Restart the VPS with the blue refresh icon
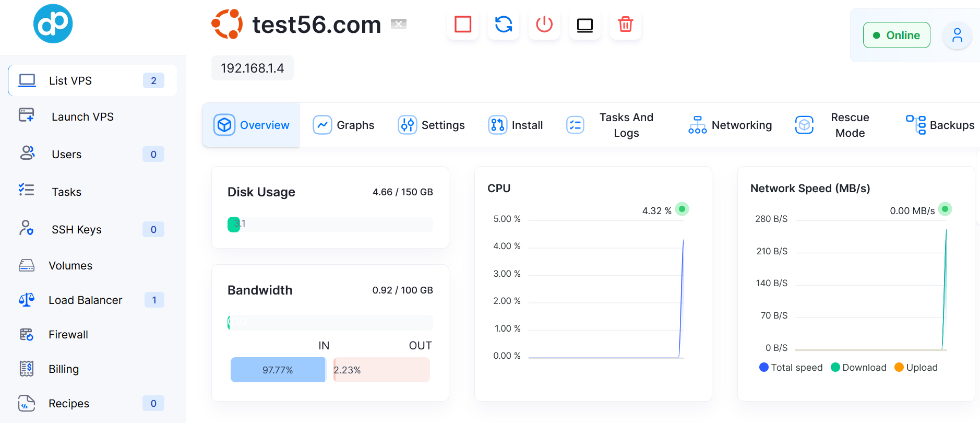980x423 pixels. [x=504, y=25]
